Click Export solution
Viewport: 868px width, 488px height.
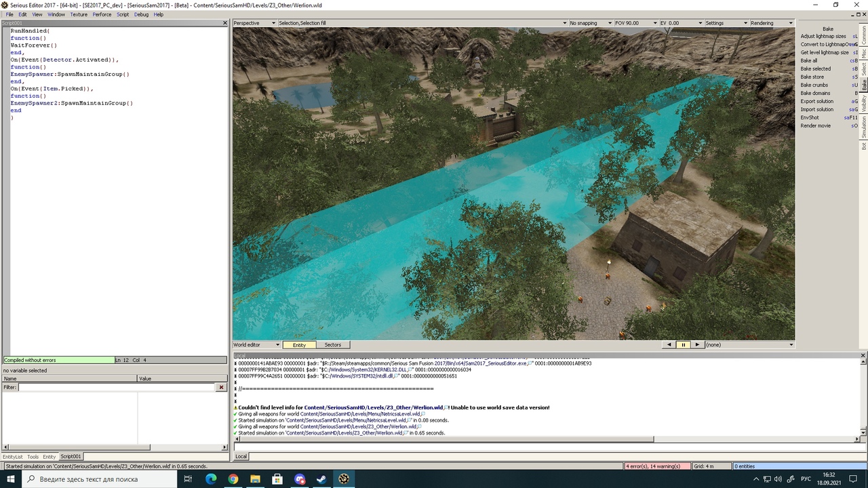click(x=829, y=102)
